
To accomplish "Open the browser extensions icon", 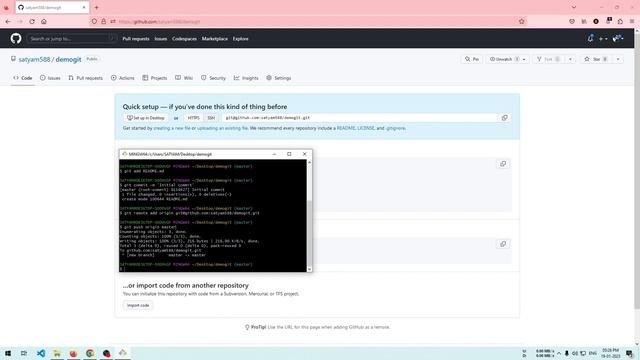I will [x=620, y=22].
